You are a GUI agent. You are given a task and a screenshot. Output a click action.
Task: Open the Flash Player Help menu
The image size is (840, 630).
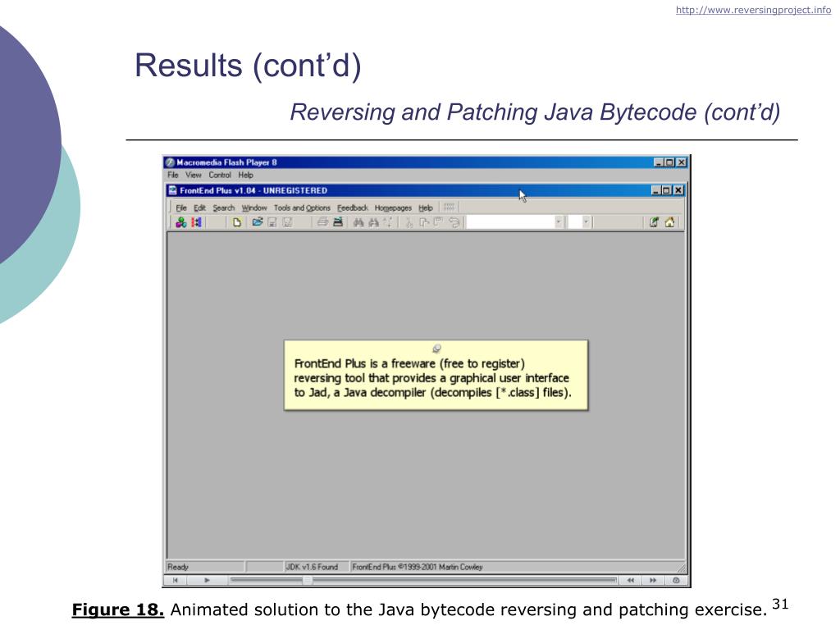(245, 176)
